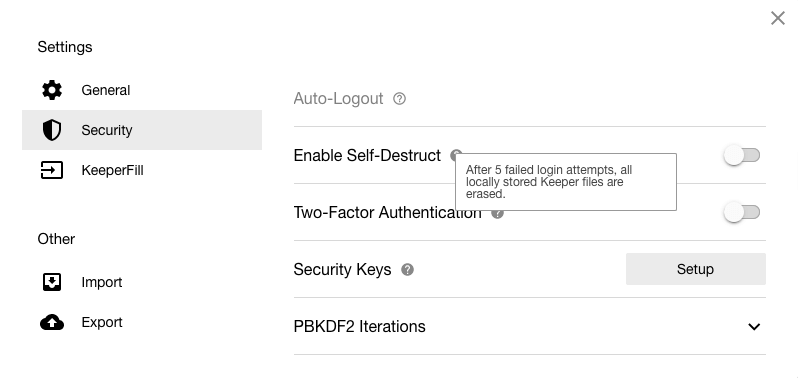This screenshot has width=798, height=378.
Task: Expand PBKDF2 Iterations chevron arrow
Action: point(754,327)
